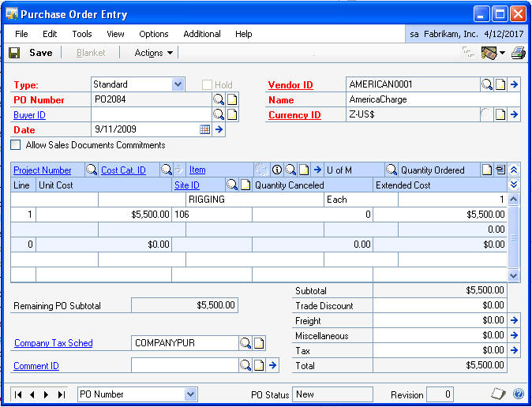This screenshot has width=532, height=407.
Task: Open Company Tax Sched lookup magnifier
Action: point(245,343)
